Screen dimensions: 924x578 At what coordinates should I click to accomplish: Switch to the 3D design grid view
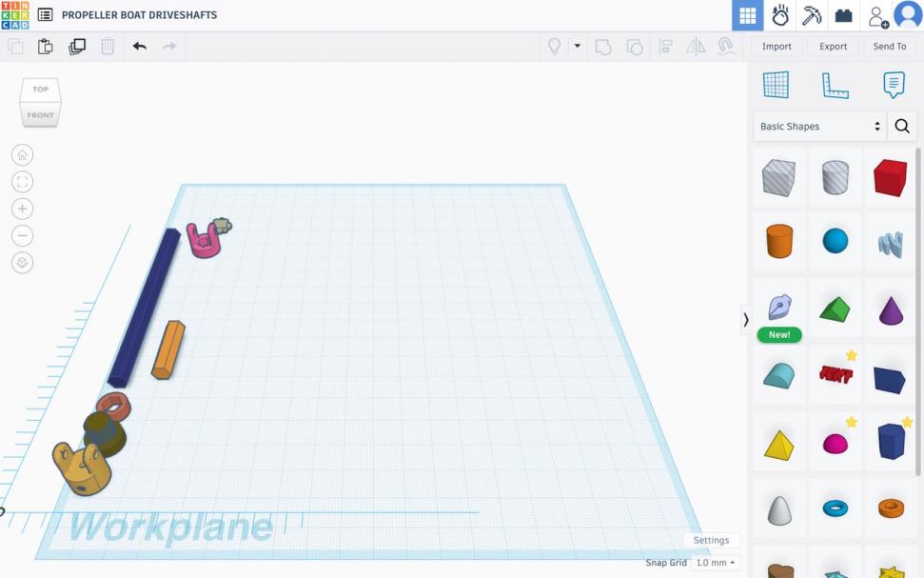click(x=747, y=15)
